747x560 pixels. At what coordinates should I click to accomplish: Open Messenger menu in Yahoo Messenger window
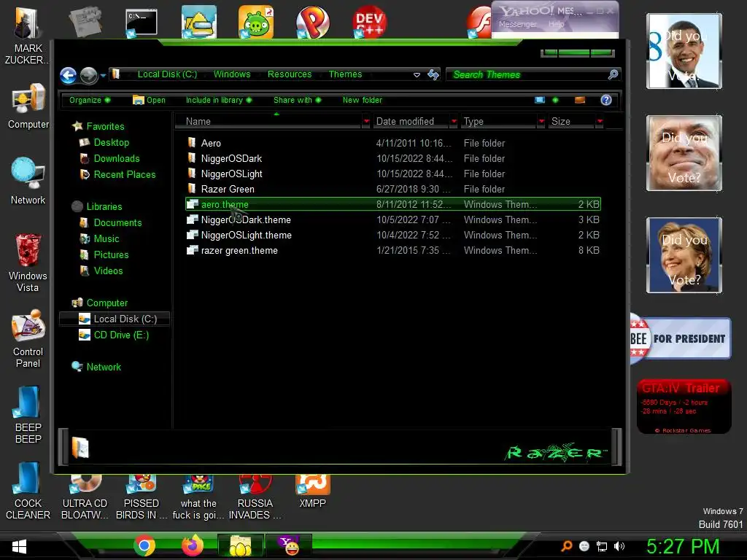(518, 24)
